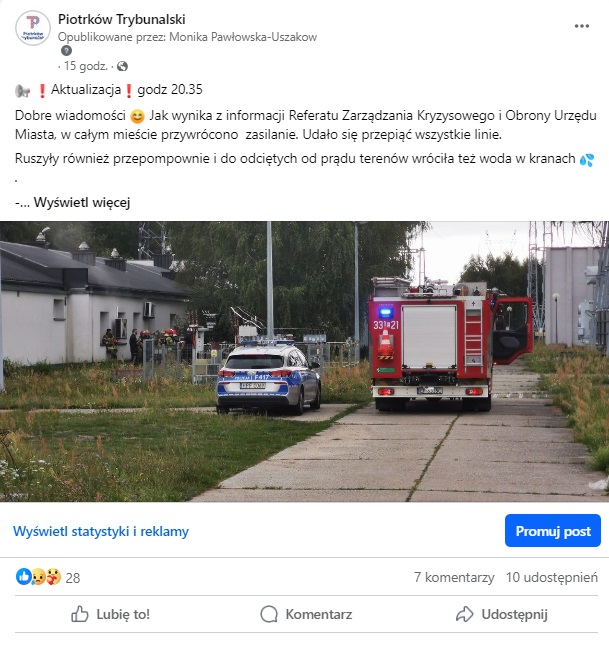
Task: Expand the post with Wyświetl więcej
Action: [x=82, y=202]
